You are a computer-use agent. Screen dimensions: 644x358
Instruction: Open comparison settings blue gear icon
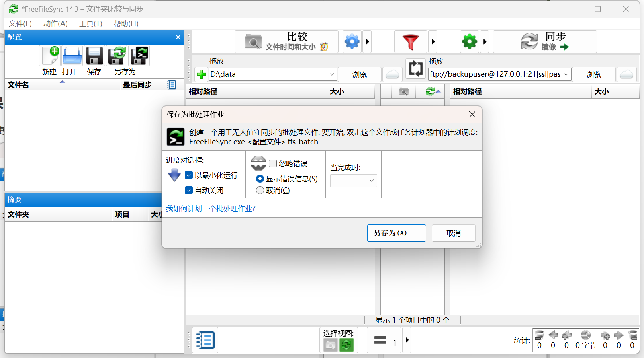(x=352, y=41)
